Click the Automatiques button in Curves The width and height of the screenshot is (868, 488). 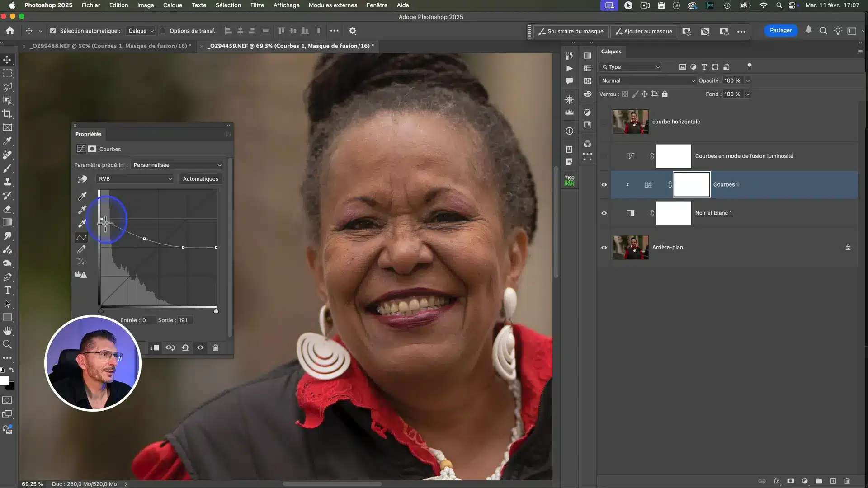tap(200, 179)
